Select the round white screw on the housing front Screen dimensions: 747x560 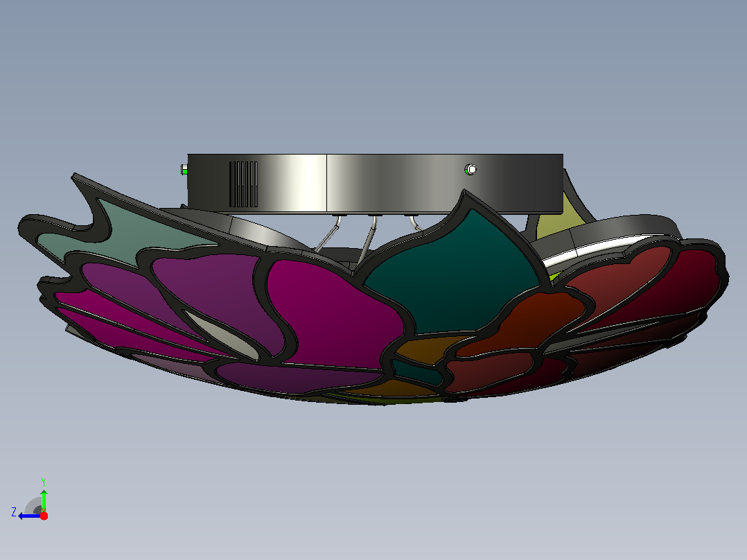pos(471,169)
